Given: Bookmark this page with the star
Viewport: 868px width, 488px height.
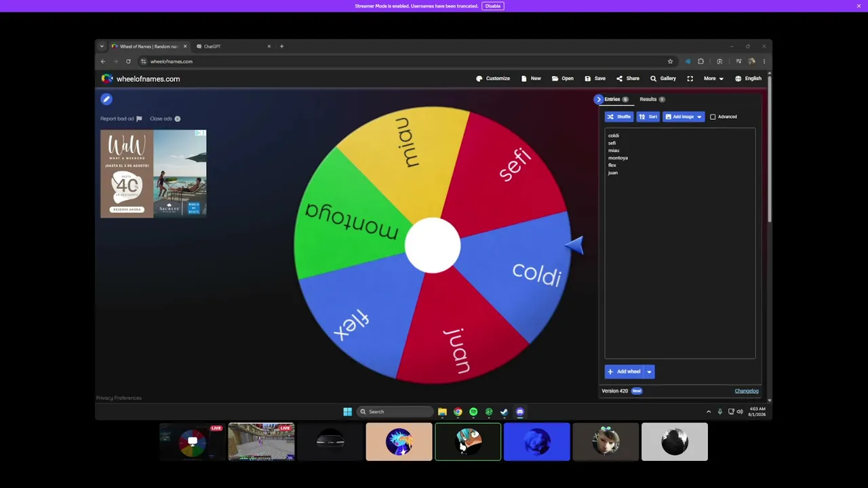Looking at the screenshot, I should tap(670, 62).
